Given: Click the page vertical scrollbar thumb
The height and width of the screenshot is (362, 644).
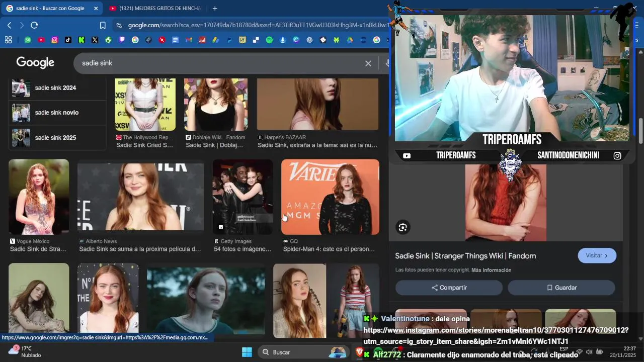Looking at the screenshot, I should (x=640, y=130).
